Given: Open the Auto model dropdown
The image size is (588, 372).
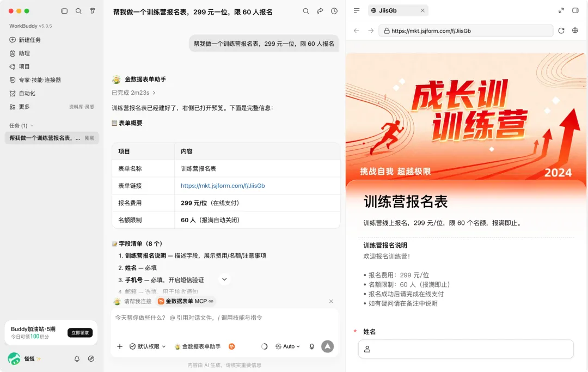Looking at the screenshot, I should pyautogui.click(x=287, y=346).
